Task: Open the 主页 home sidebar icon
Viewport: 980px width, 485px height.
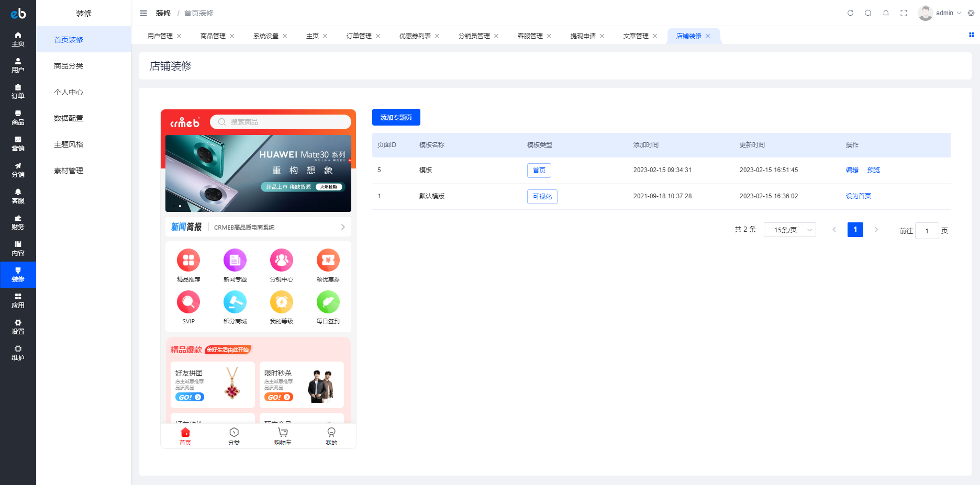Action: 18,39
